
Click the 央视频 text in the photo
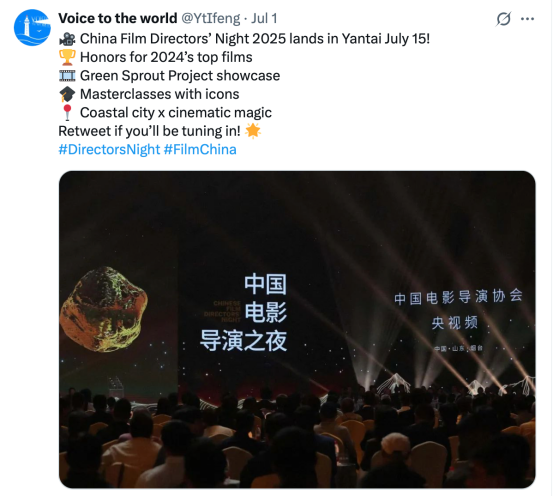point(455,323)
